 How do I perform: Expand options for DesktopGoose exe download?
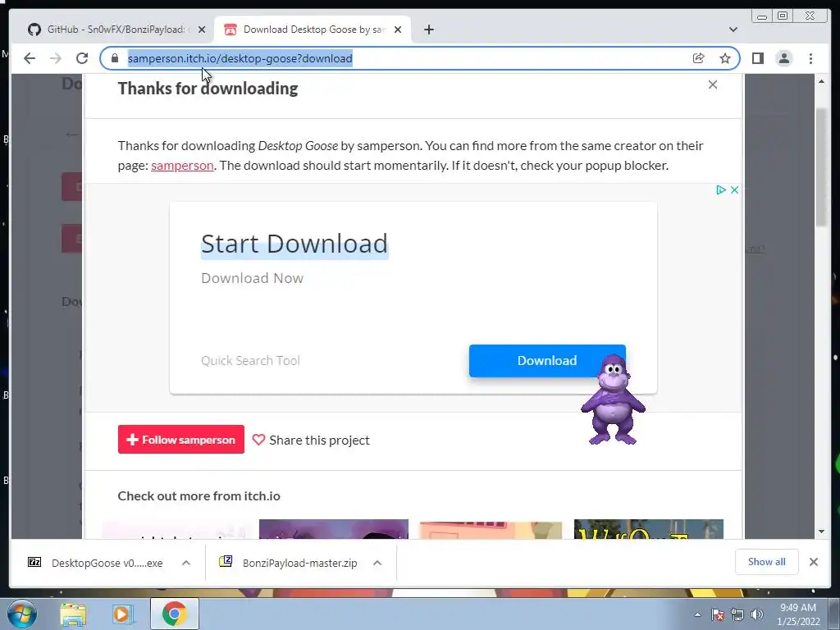[186, 563]
